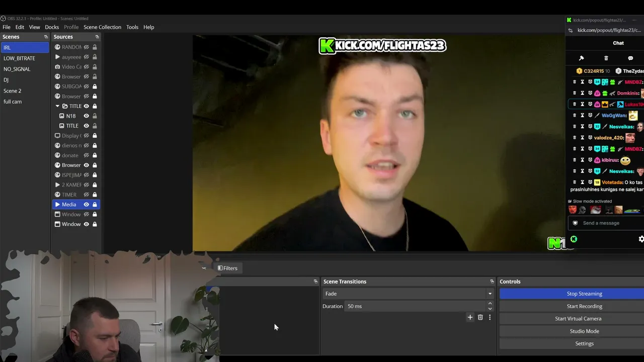Toggle lock on the RANDOM source
Screen dimensions: 644x362
(95, 47)
